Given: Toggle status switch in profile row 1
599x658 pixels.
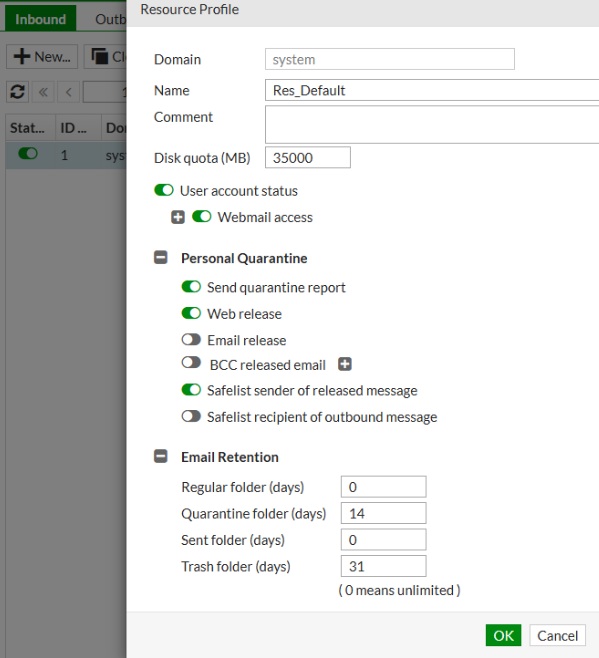Looking at the screenshot, I should tap(28, 154).
